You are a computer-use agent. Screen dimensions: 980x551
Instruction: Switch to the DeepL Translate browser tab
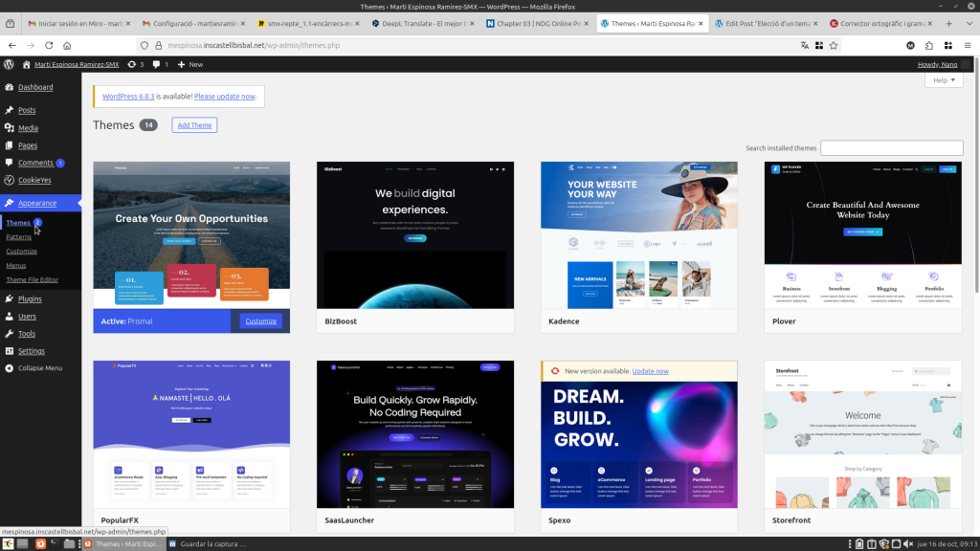point(421,23)
